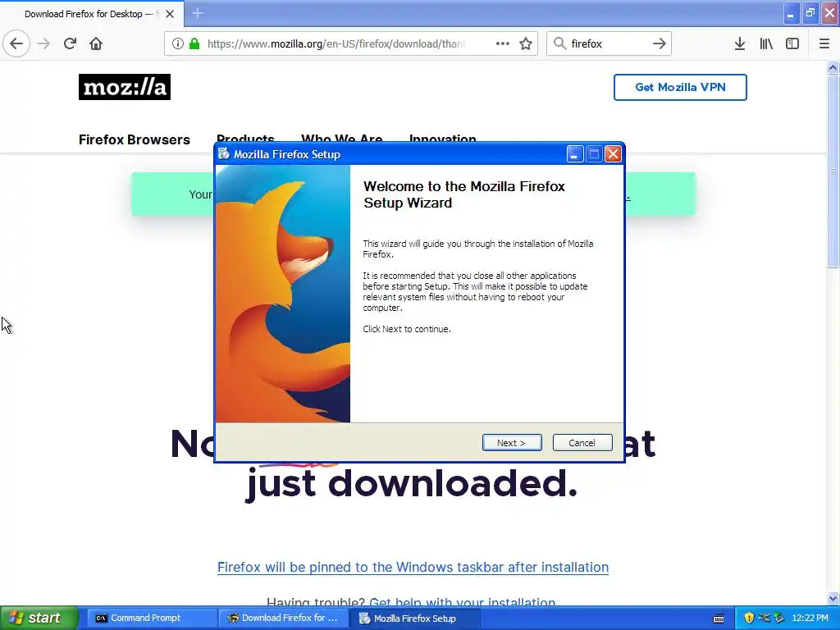Click the security shield tray icon

[x=749, y=618]
